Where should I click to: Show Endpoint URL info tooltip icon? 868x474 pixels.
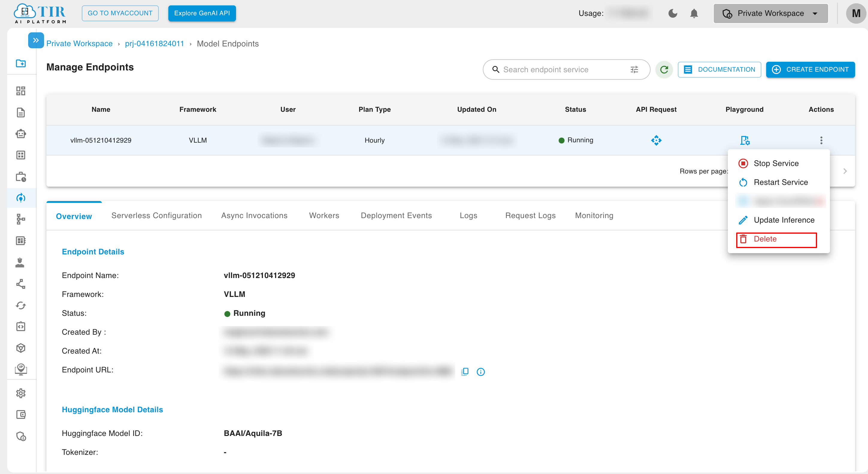click(480, 372)
